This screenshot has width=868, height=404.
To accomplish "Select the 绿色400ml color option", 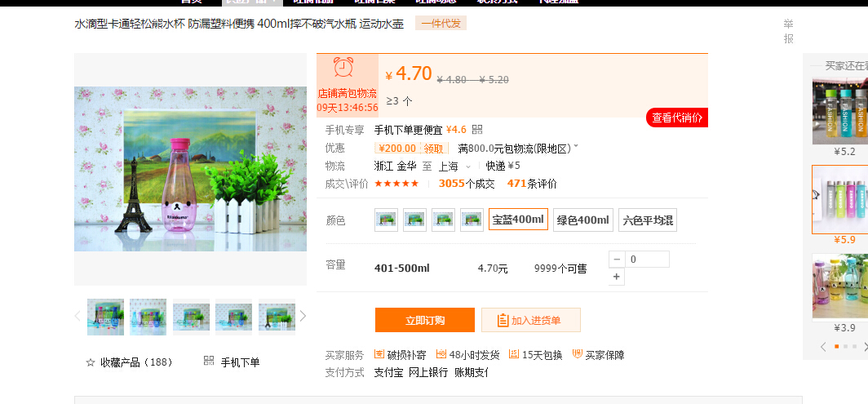I will [582, 220].
